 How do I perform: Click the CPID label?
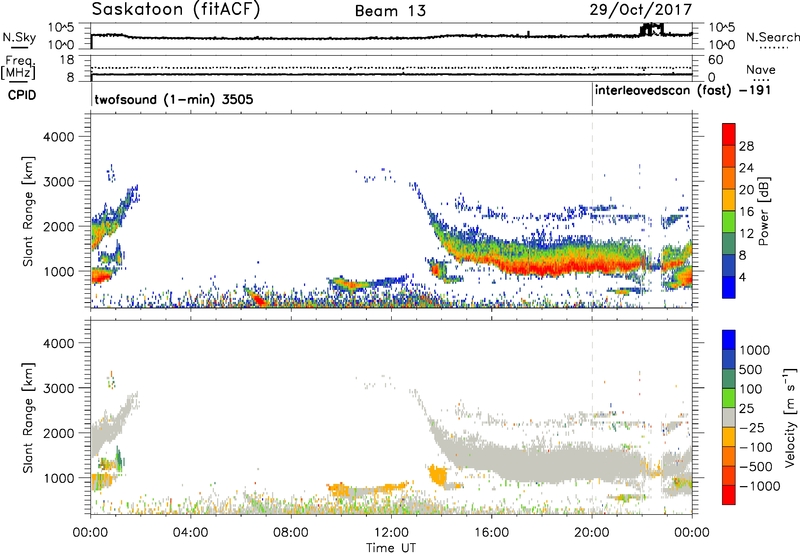(x=22, y=95)
